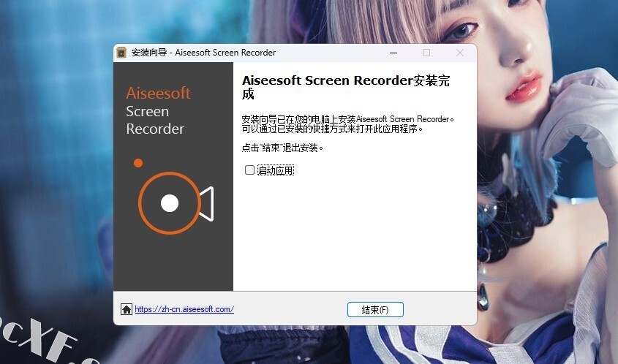This screenshot has width=618, height=364.
Task: Close the 安装向导 window
Action: pyautogui.click(x=459, y=53)
